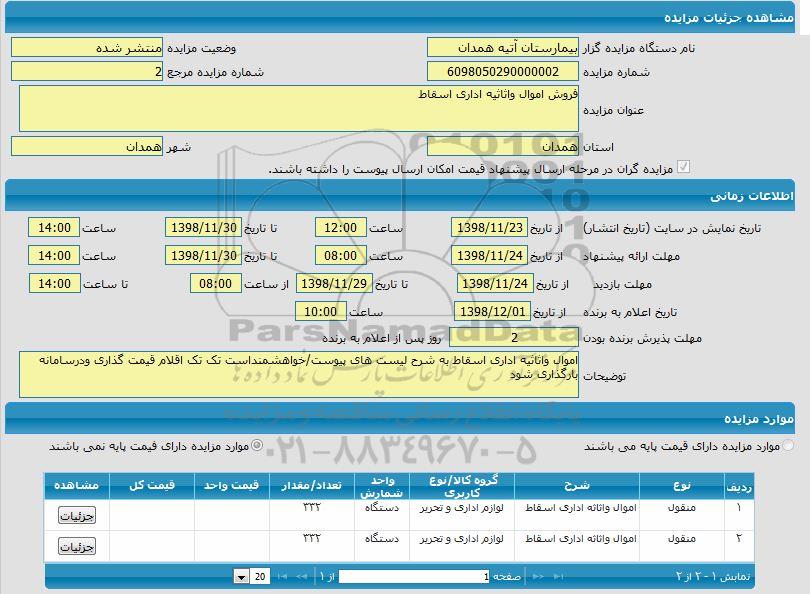Image resolution: width=810 pixels, height=594 pixels.
Task: Click column header مشاهده
Action: click(x=76, y=486)
